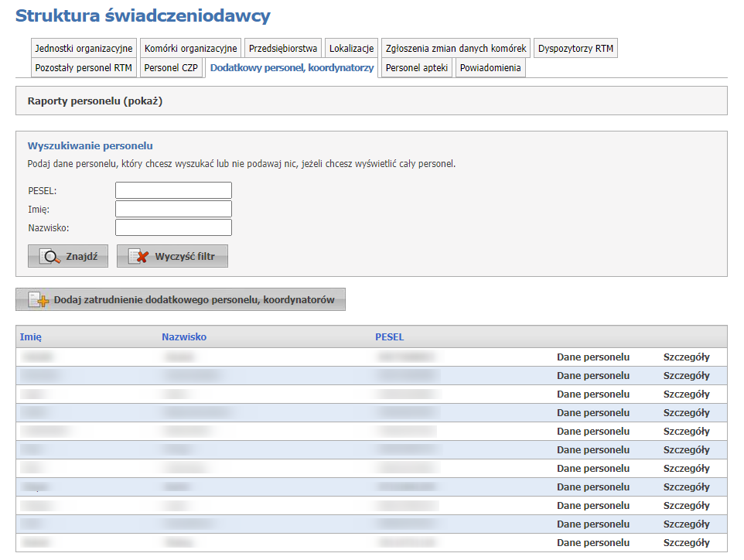
Task: Click the clear filter red X icon
Action: 139,257
